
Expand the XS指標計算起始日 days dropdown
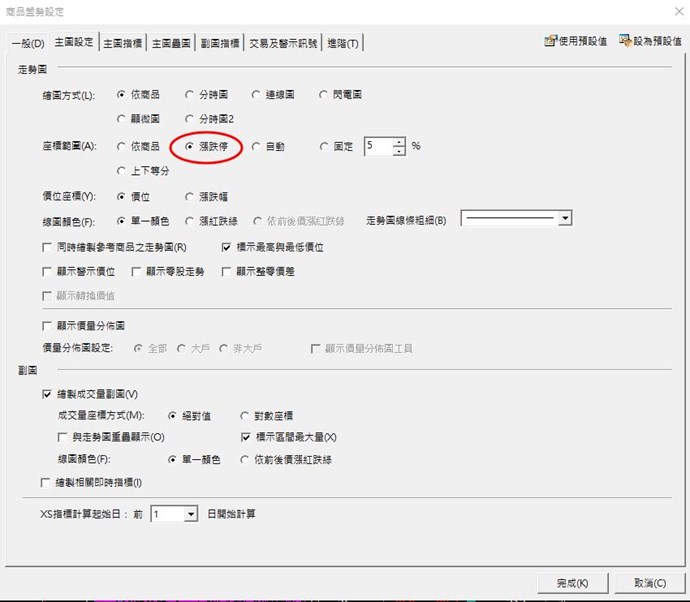190,514
